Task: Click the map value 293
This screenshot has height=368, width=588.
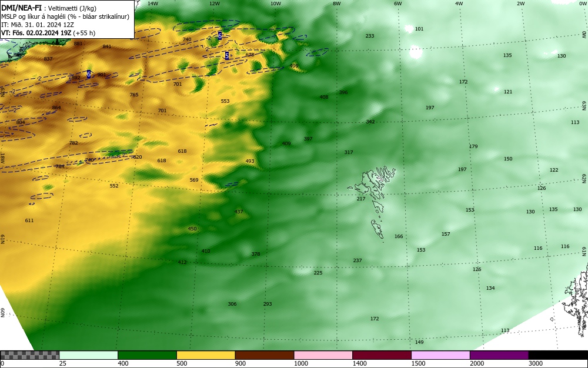Action: pyautogui.click(x=268, y=304)
